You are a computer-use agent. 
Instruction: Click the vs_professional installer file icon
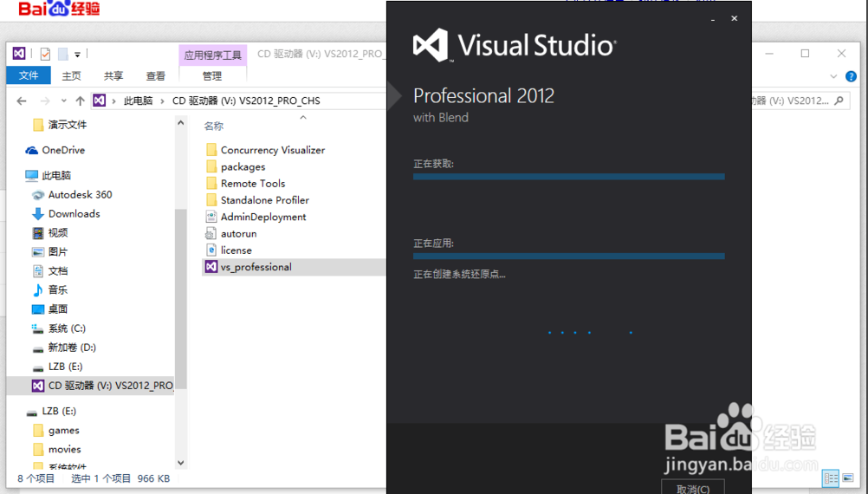(211, 267)
